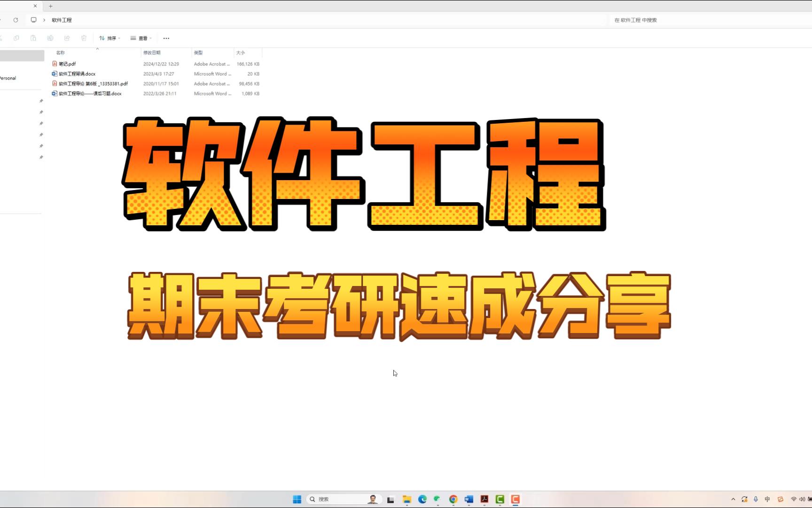Open a new Explorer tab with the plus
This screenshot has width=812, height=508.
click(x=51, y=6)
